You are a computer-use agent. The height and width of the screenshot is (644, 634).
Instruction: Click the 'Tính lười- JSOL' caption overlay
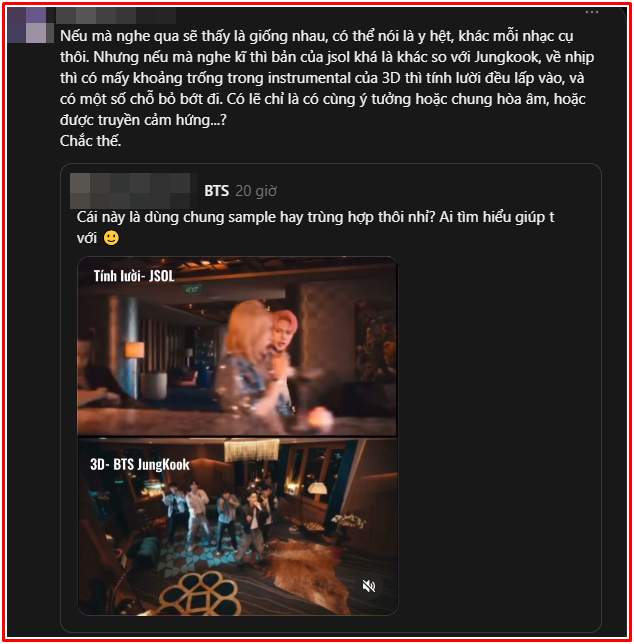pyautogui.click(x=134, y=276)
